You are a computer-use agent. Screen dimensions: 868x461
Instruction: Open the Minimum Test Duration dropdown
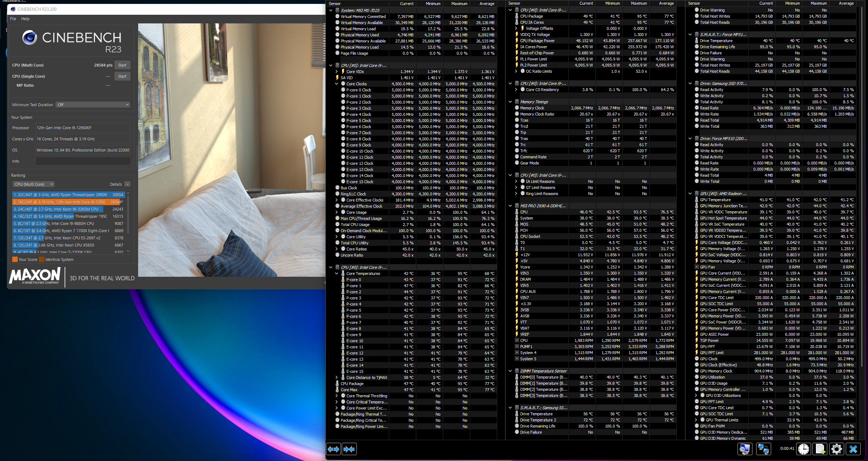point(93,105)
